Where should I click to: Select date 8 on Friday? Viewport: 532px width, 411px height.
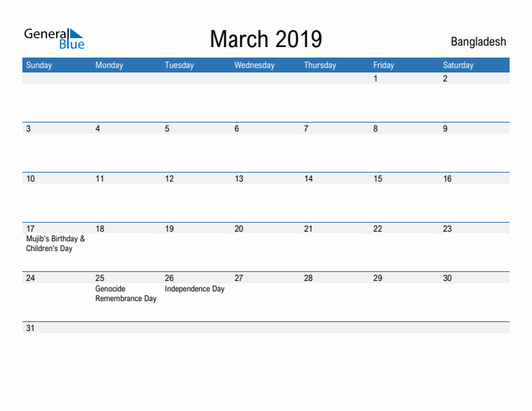[x=376, y=129]
